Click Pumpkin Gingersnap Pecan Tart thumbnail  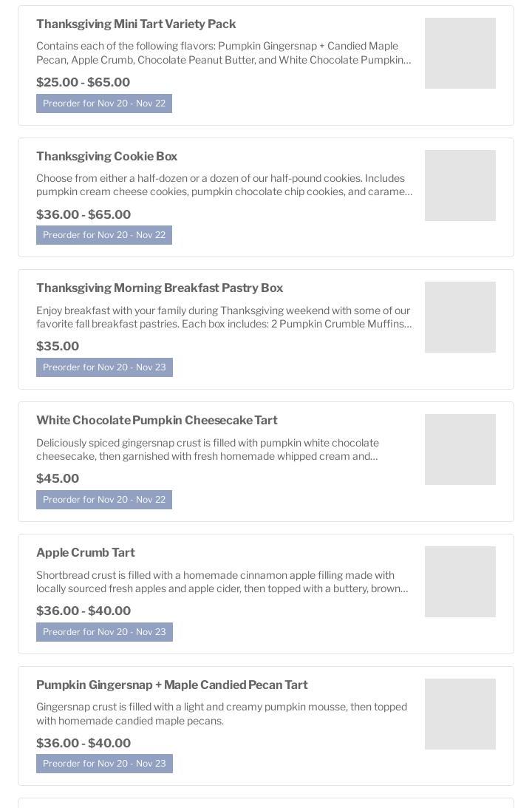[460, 714]
